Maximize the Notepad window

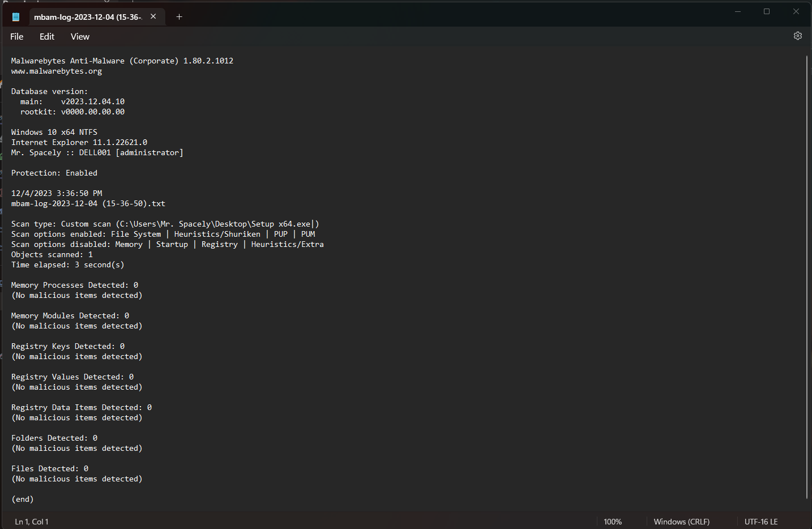point(767,11)
